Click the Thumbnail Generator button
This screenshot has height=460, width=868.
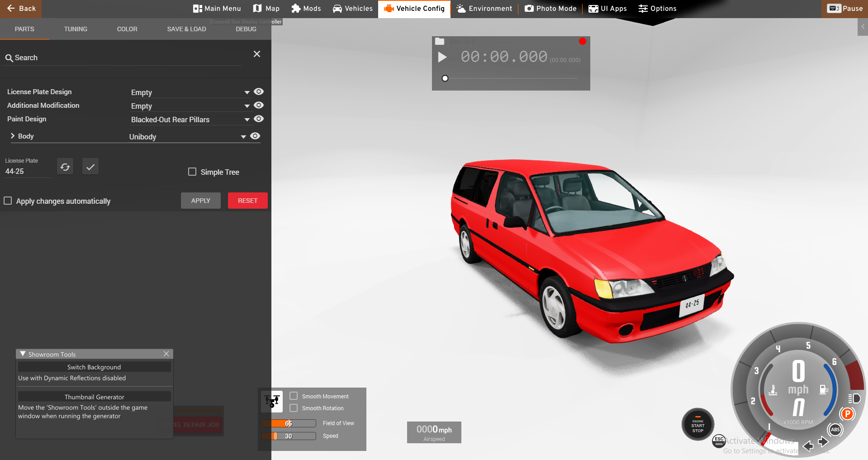coord(94,397)
